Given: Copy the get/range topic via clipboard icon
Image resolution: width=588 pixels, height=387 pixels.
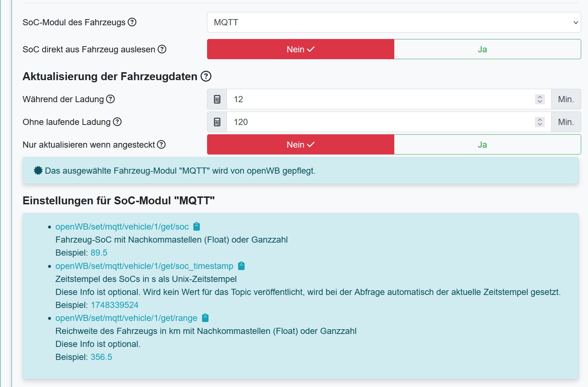Looking at the screenshot, I should tap(205, 318).
